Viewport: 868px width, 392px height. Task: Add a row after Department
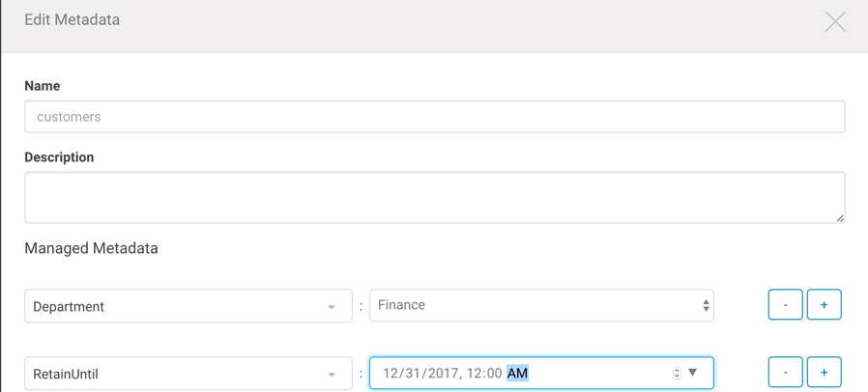click(824, 305)
